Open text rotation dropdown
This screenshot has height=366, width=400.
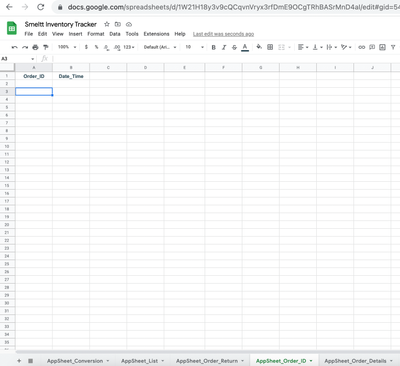[x=346, y=47]
